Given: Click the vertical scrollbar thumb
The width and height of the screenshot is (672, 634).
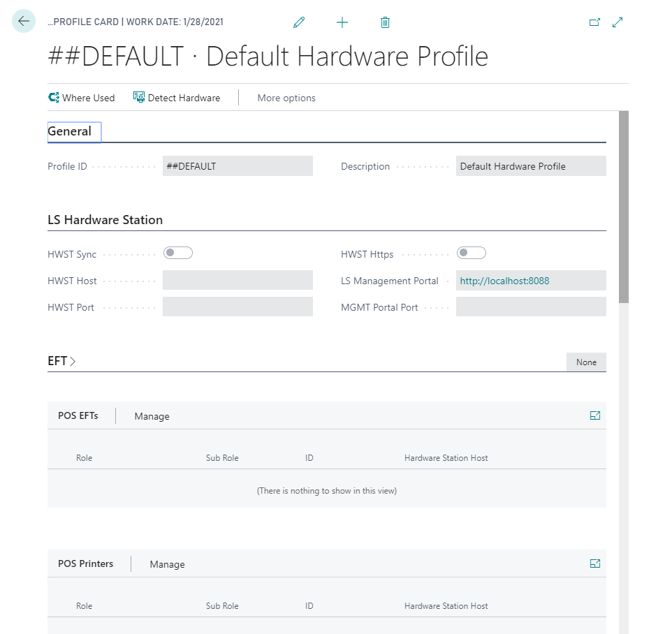Looking at the screenshot, I should tap(624, 206).
